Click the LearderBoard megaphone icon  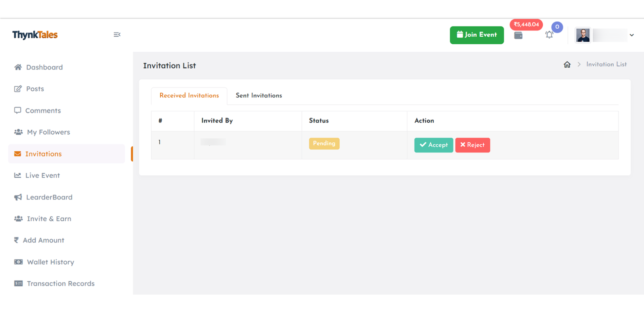click(x=18, y=197)
